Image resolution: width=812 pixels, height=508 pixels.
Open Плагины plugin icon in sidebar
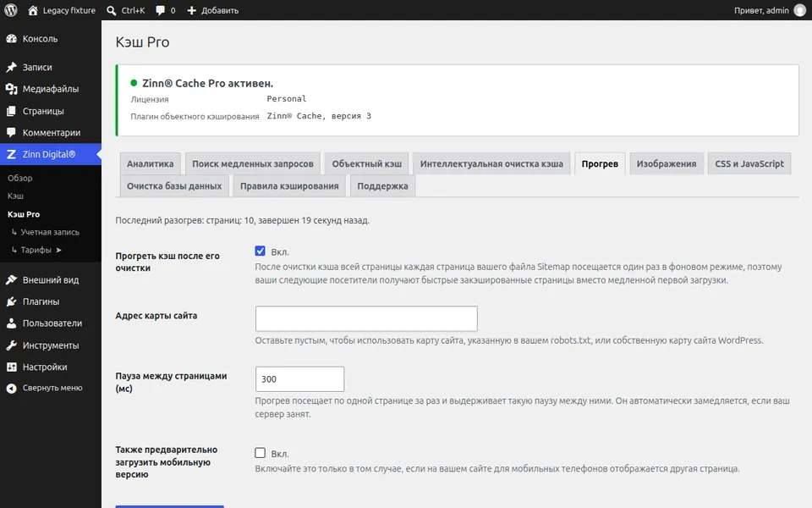[11, 301]
